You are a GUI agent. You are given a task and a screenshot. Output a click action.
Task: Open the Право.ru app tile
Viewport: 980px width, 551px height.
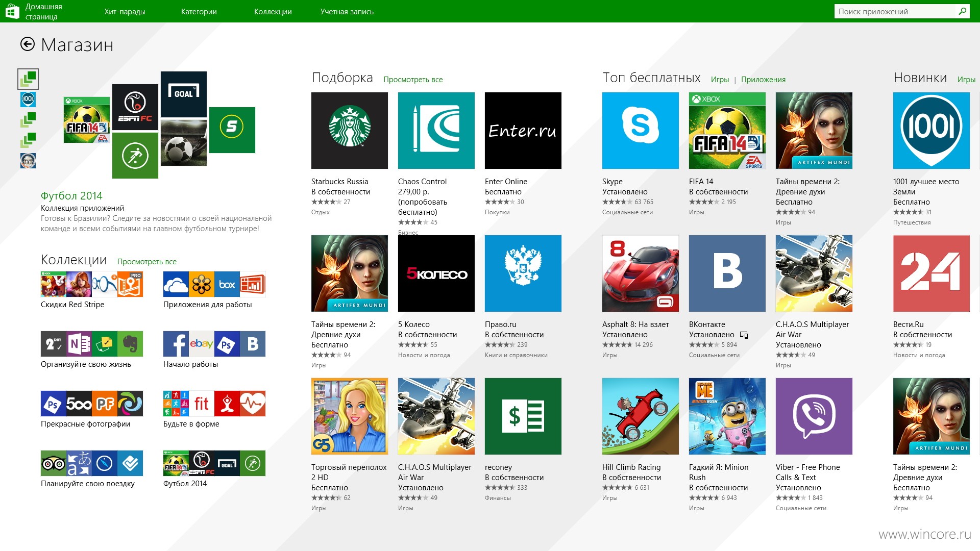[x=523, y=273]
